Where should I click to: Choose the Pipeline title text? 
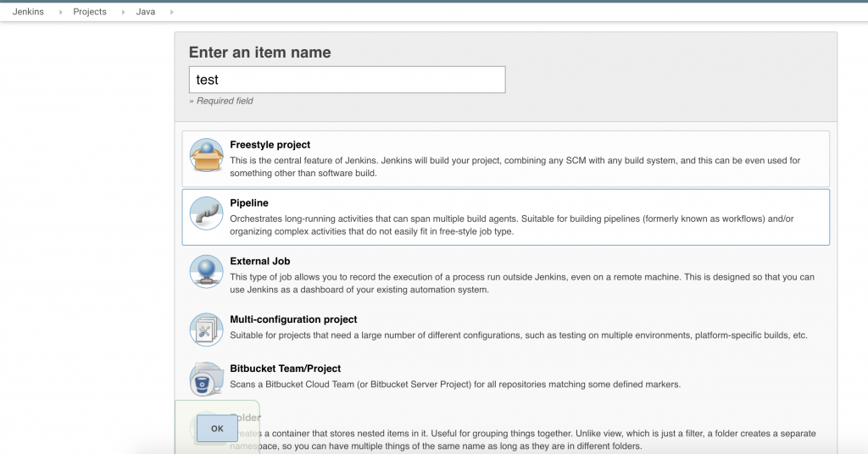click(x=249, y=203)
